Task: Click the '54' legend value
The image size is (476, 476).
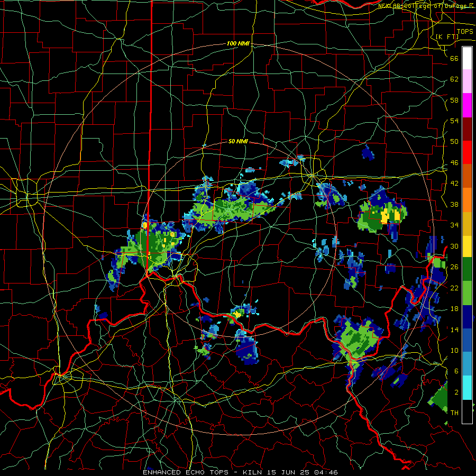Action: pos(454,121)
